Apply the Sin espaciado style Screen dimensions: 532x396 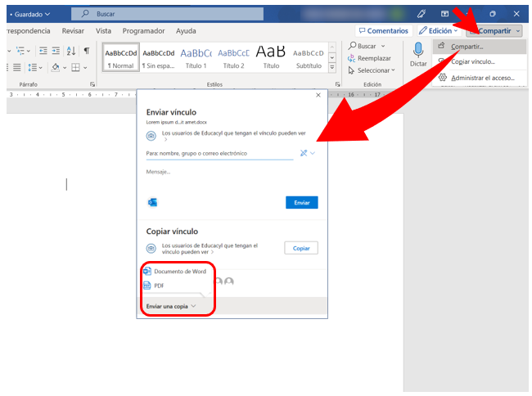coord(158,57)
